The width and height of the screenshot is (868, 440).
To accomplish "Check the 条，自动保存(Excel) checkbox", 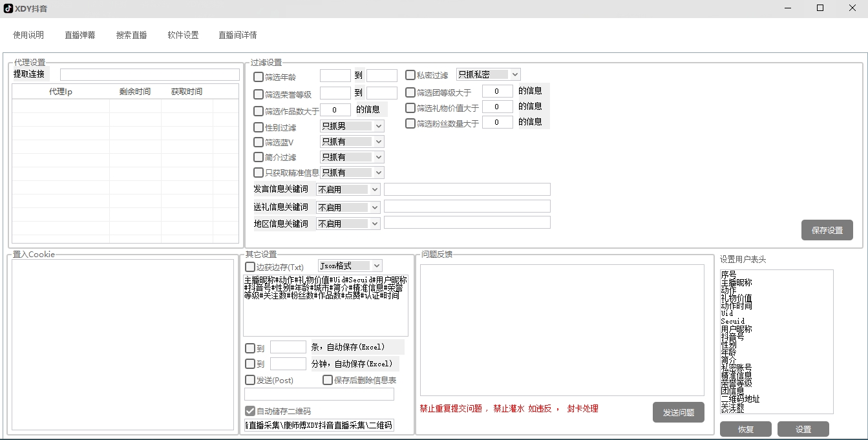I will tap(250, 348).
